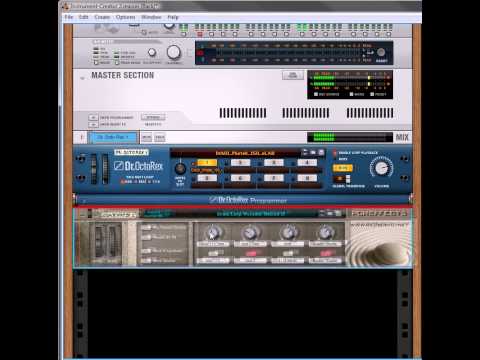Image resolution: width=480 pixels, height=360 pixels.
Task: Toggle Show Programmer in Master Section
Action: [93, 117]
